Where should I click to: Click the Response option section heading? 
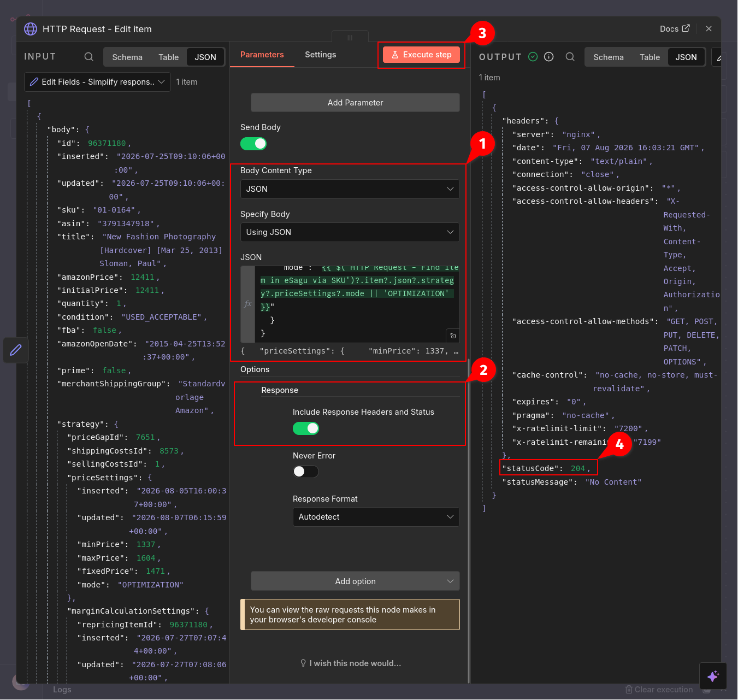click(280, 390)
